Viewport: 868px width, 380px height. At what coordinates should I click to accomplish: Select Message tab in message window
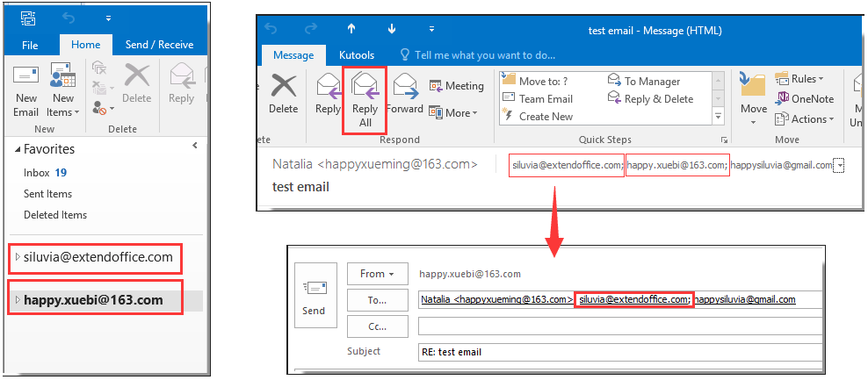point(293,55)
